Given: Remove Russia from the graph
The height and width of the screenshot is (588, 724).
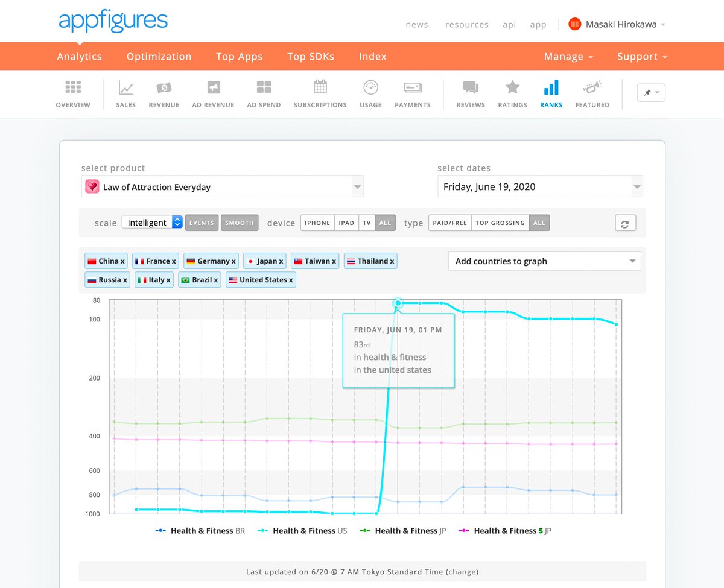Looking at the screenshot, I should pos(125,280).
